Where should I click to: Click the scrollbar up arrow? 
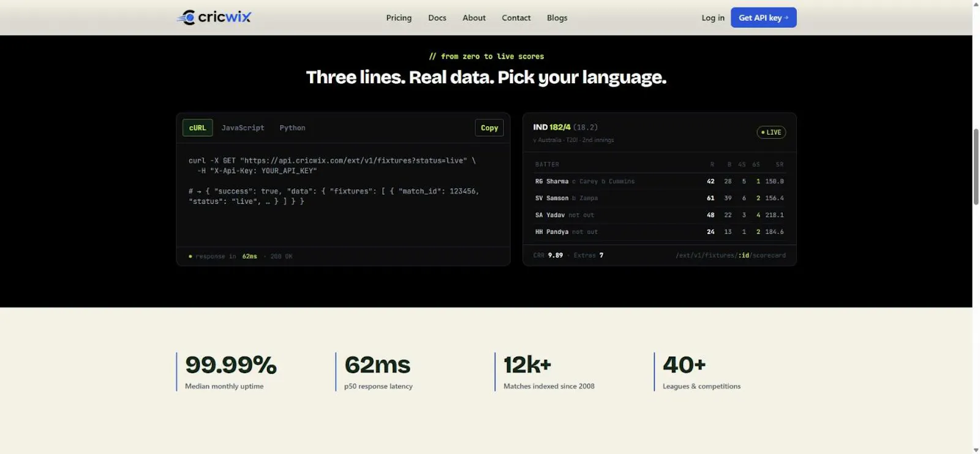pyautogui.click(x=976, y=4)
